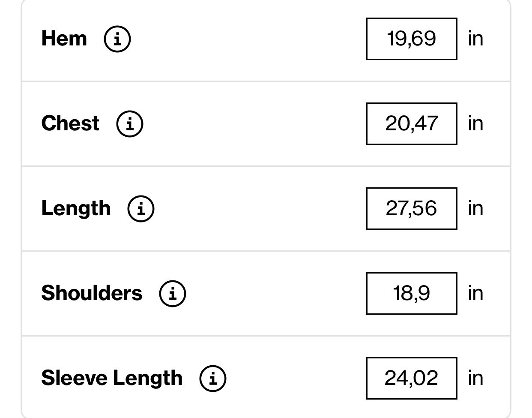Click the 'in' unit beside Hem
The image size is (532, 418).
click(475, 39)
